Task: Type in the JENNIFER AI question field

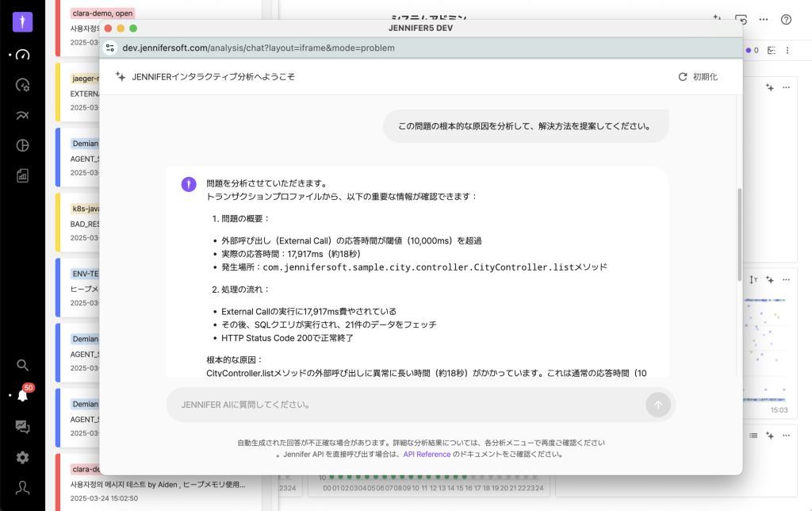Action: [x=404, y=405]
